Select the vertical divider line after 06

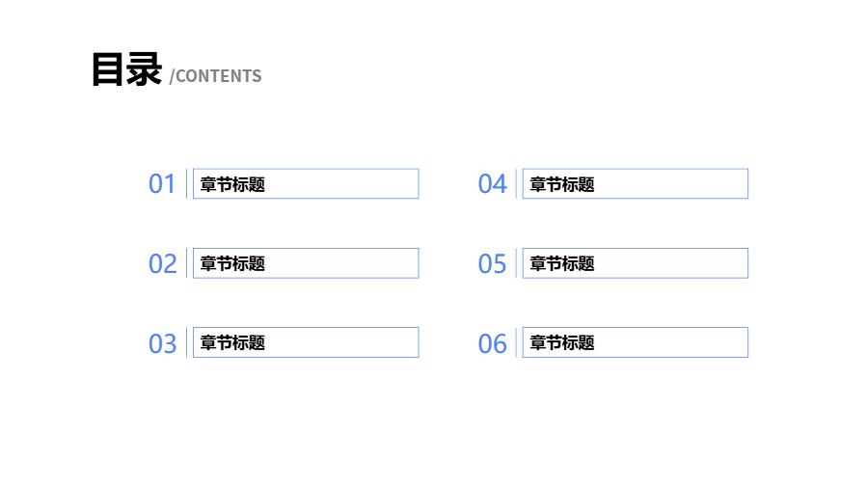coord(517,342)
